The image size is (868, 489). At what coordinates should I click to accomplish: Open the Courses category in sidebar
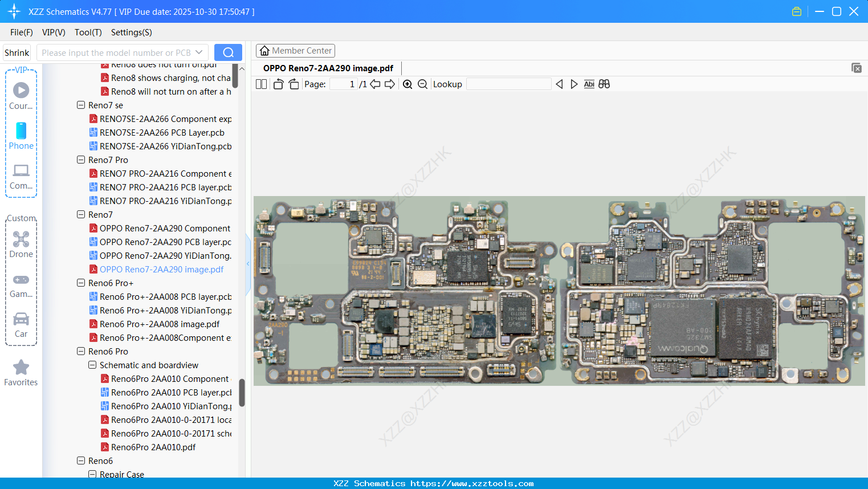(21, 96)
